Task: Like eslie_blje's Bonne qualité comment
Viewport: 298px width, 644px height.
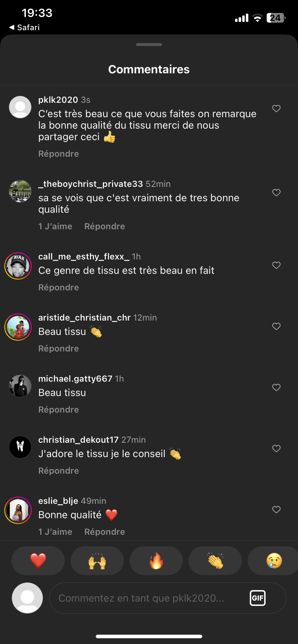Action: click(x=276, y=510)
